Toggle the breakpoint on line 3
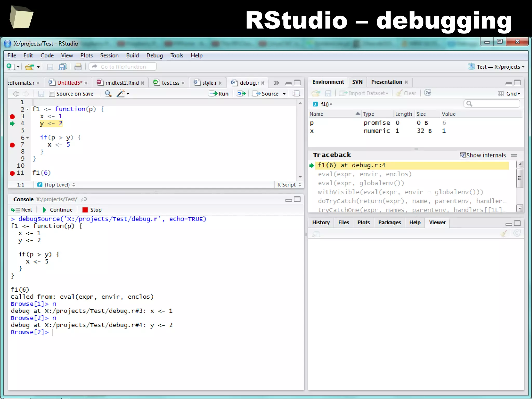 [12, 116]
